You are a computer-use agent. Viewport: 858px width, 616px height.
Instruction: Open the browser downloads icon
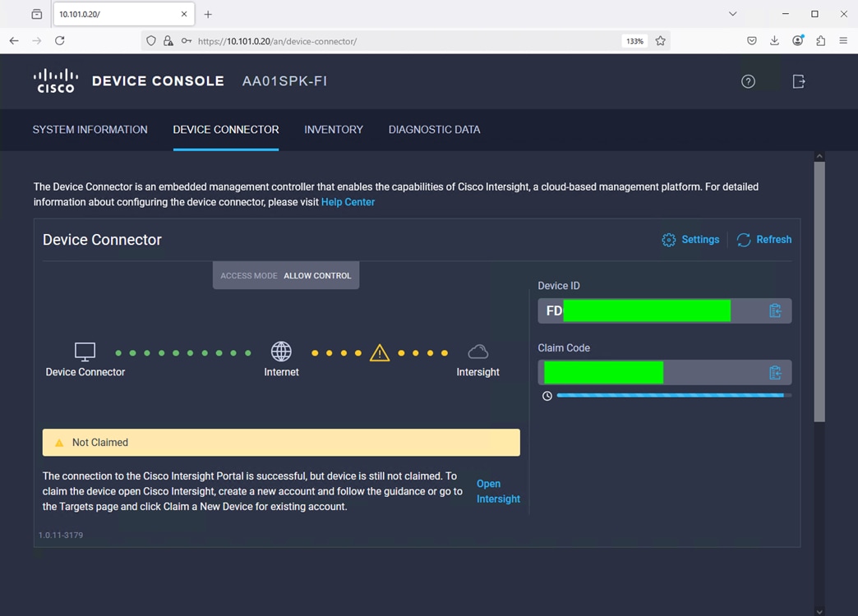[774, 40]
